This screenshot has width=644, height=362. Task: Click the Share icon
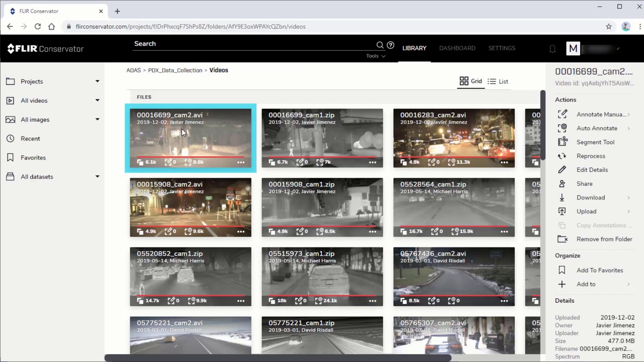coord(562,183)
